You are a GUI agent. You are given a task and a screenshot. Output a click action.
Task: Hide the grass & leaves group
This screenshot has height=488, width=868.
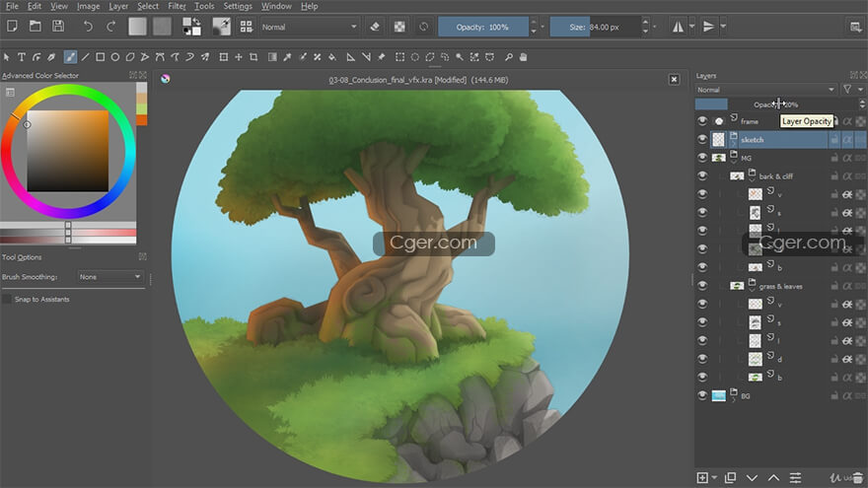click(x=702, y=286)
